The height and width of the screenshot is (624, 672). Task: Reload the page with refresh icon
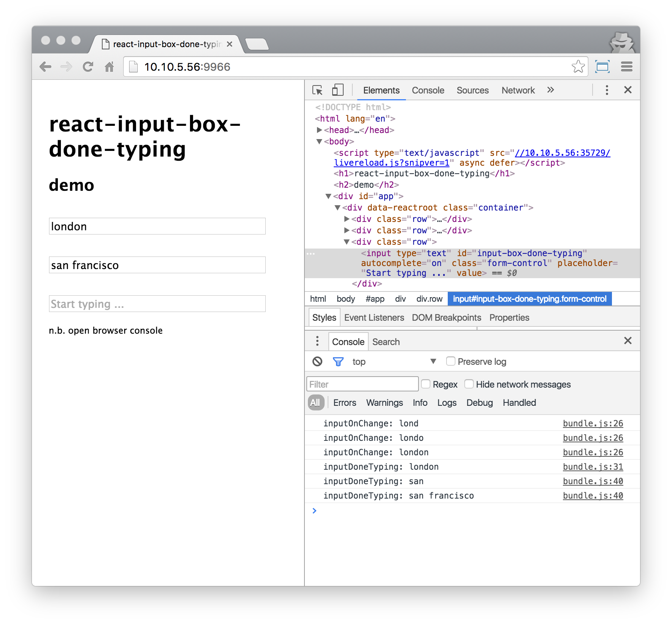click(88, 67)
